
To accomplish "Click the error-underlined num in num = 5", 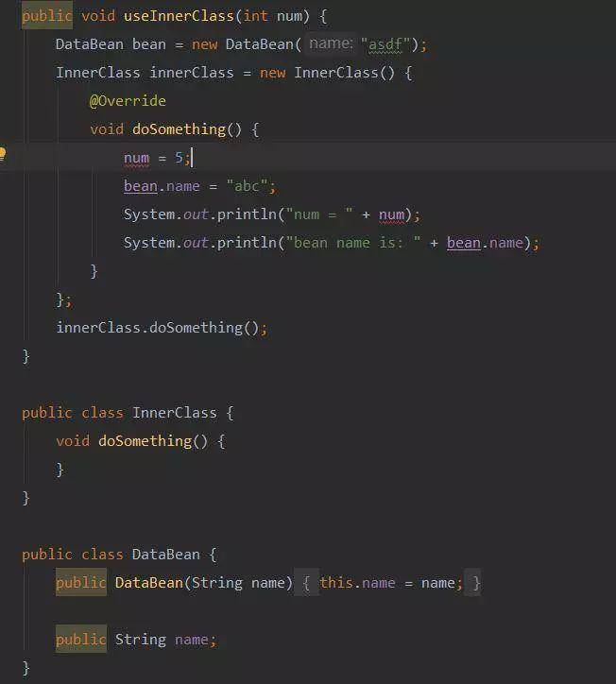I will tap(137, 158).
